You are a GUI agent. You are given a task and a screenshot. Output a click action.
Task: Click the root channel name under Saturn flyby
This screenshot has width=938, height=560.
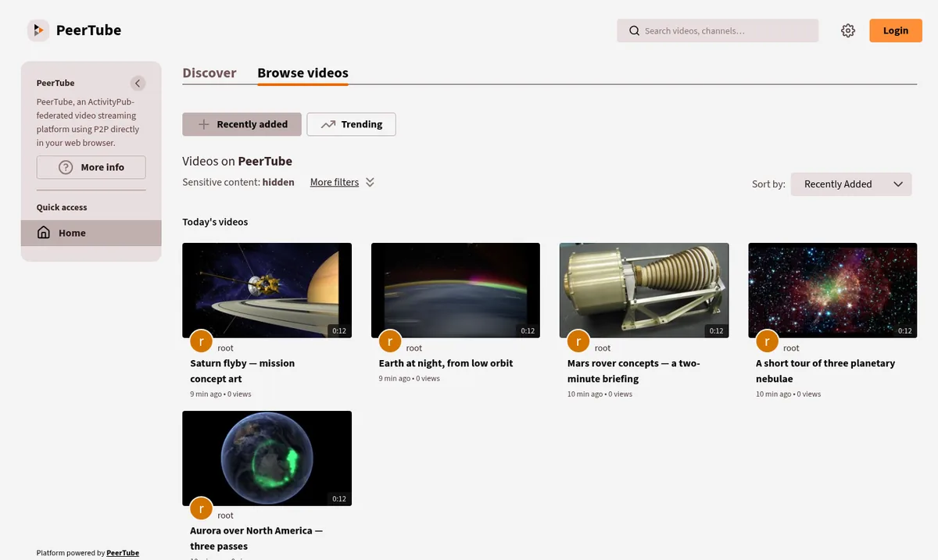pos(225,348)
